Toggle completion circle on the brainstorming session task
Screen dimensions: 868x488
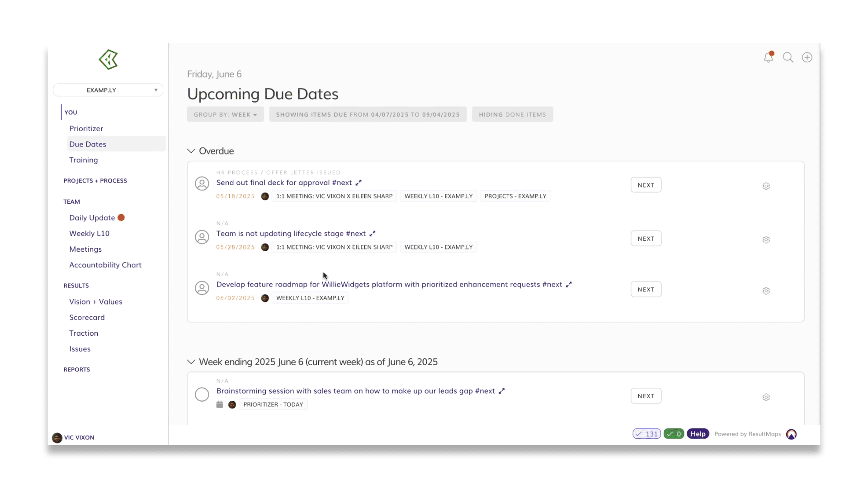[202, 394]
